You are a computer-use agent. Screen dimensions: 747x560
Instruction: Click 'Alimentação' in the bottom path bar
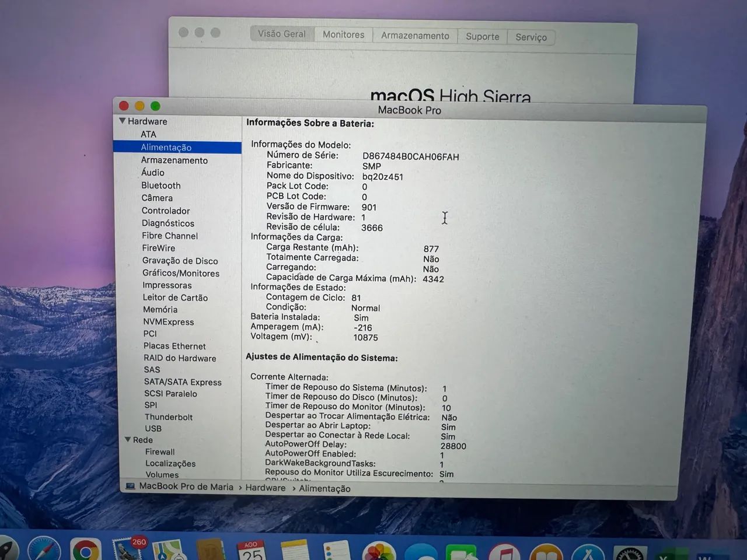pyautogui.click(x=325, y=489)
